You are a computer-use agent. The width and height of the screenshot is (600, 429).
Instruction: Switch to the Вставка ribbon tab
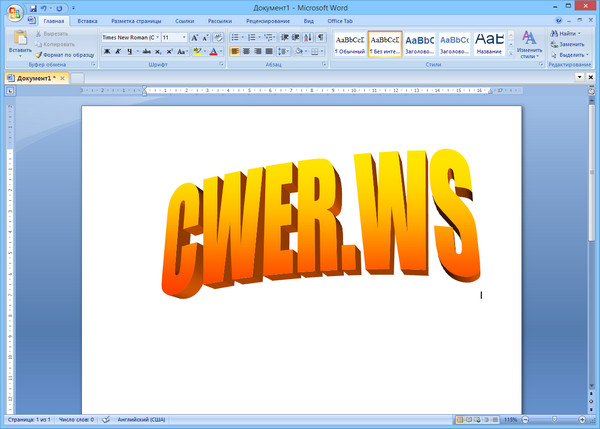click(87, 21)
